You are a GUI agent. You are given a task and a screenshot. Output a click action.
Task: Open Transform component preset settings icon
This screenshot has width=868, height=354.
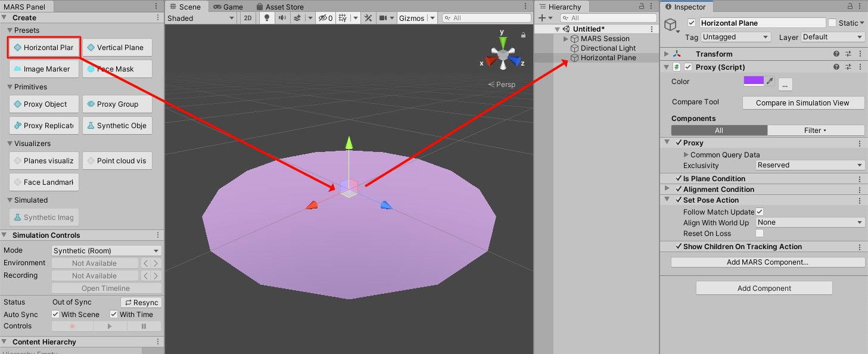848,54
